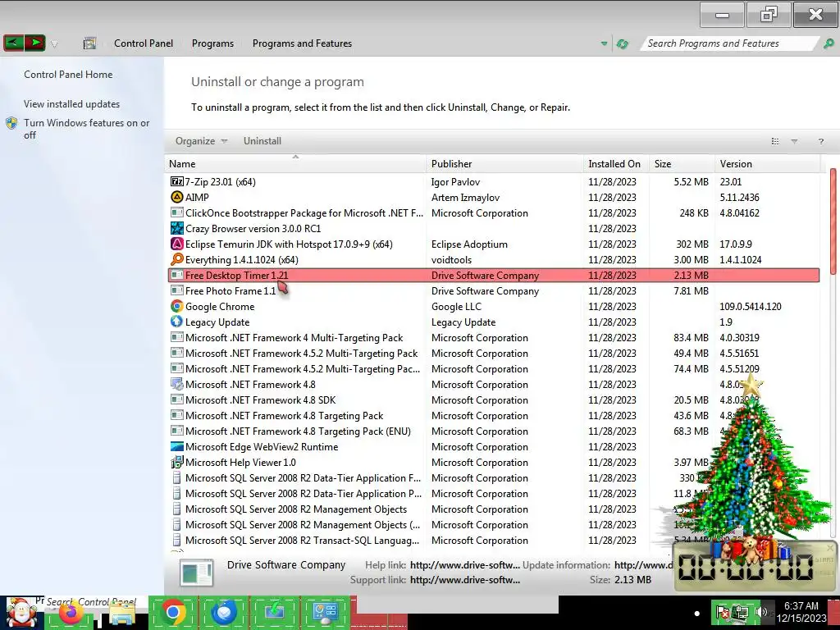Viewport: 840px width, 630px height.
Task: Open the Support link URL in details pane
Action: [464, 580]
